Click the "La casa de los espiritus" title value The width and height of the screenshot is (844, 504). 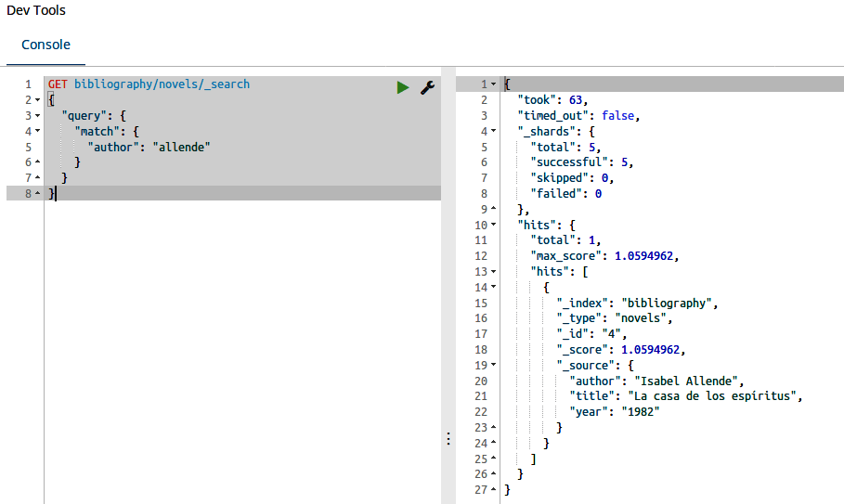(714, 396)
